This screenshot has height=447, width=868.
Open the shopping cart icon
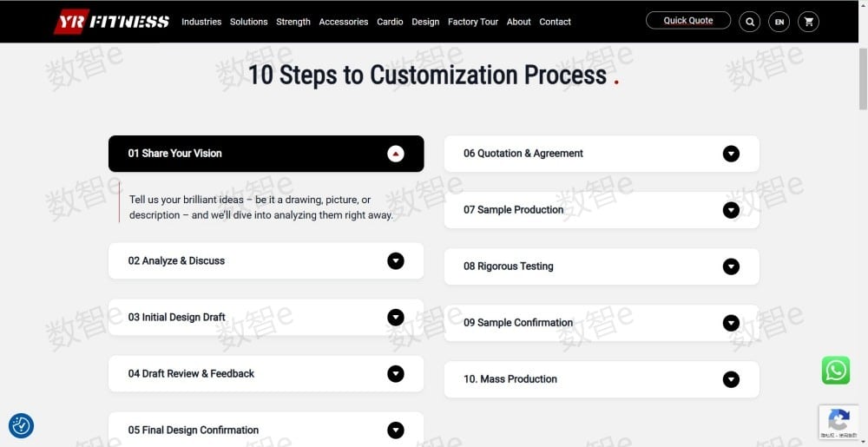808,22
